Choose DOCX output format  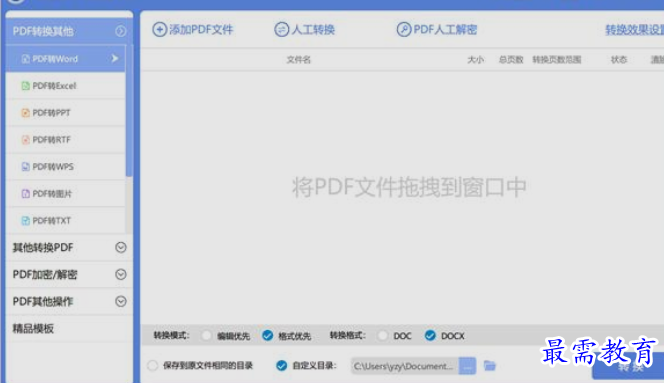[430, 336]
